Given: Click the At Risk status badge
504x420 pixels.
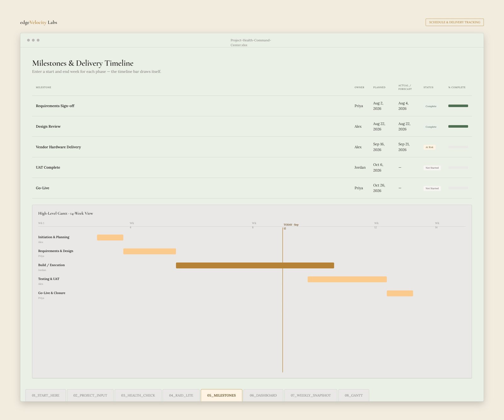Looking at the screenshot, I should 429,147.
